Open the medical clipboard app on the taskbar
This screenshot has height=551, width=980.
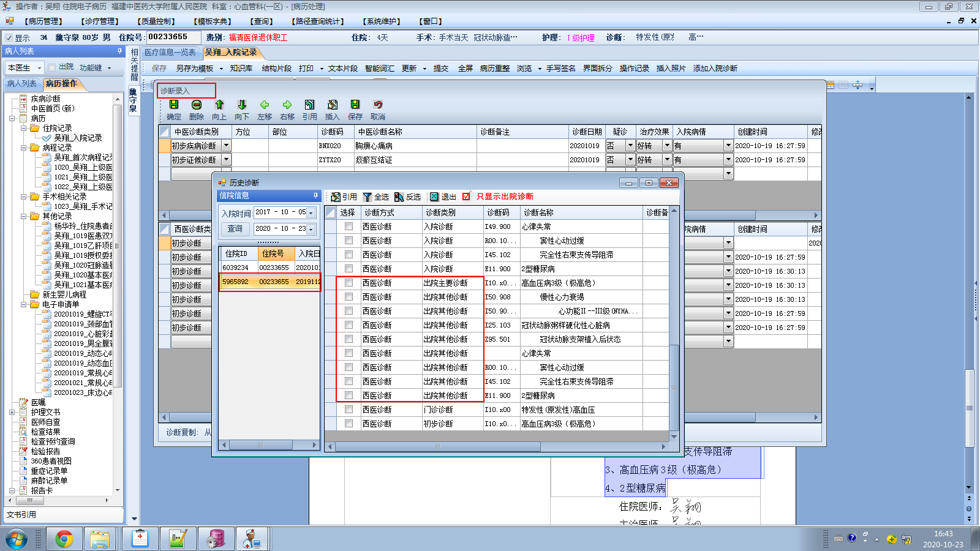tap(140, 539)
